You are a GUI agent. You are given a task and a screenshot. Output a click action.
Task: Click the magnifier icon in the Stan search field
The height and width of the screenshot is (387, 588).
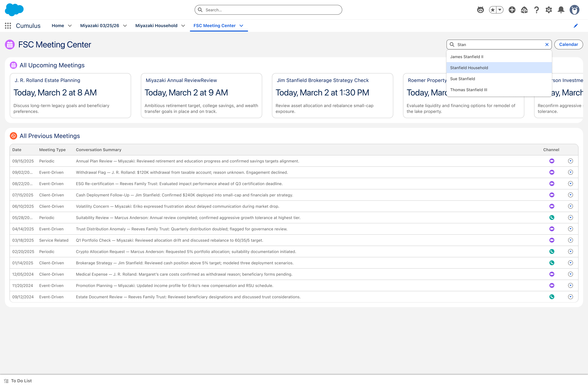point(452,44)
